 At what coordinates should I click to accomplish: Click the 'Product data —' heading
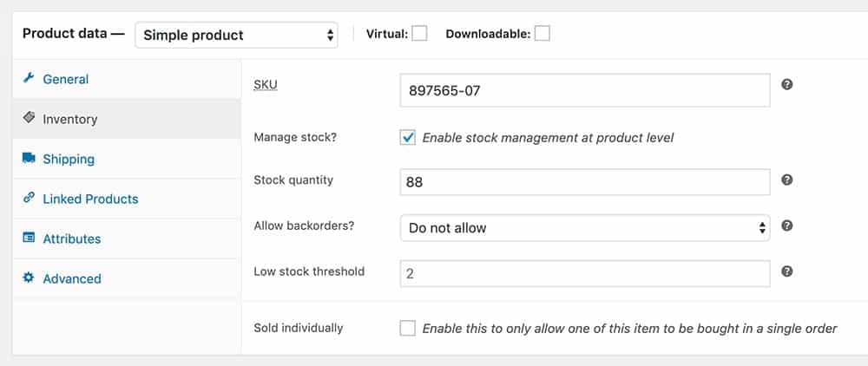(x=74, y=33)
